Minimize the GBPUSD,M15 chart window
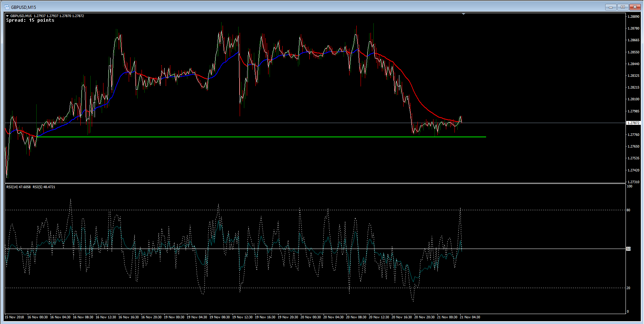The width and height of the screenshot is (644, 324). [x=611, y=7]
